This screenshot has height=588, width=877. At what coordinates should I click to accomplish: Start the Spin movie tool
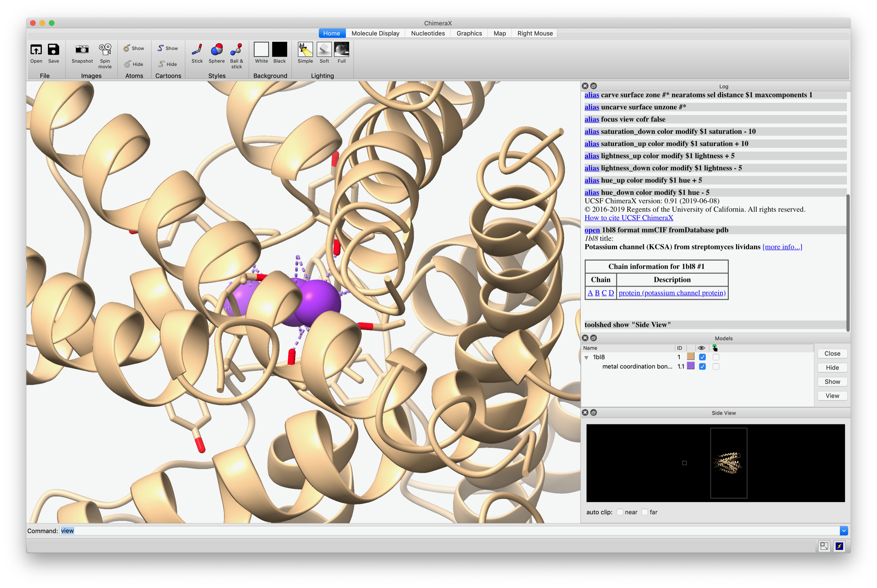tap(105, 50)
